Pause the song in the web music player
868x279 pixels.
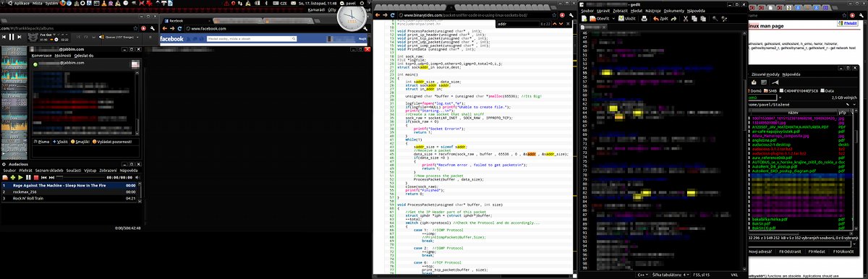(x=11, y=37)
